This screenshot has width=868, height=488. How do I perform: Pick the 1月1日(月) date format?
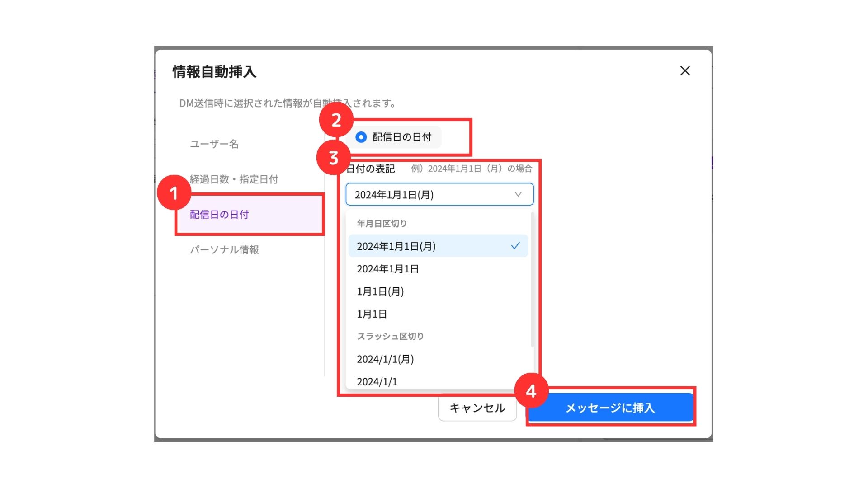click(380, 291)
